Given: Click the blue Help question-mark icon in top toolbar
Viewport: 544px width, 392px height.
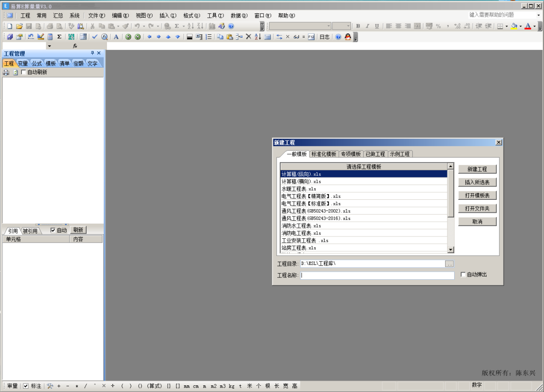Looking at the screenshot, I should point(231,26).
